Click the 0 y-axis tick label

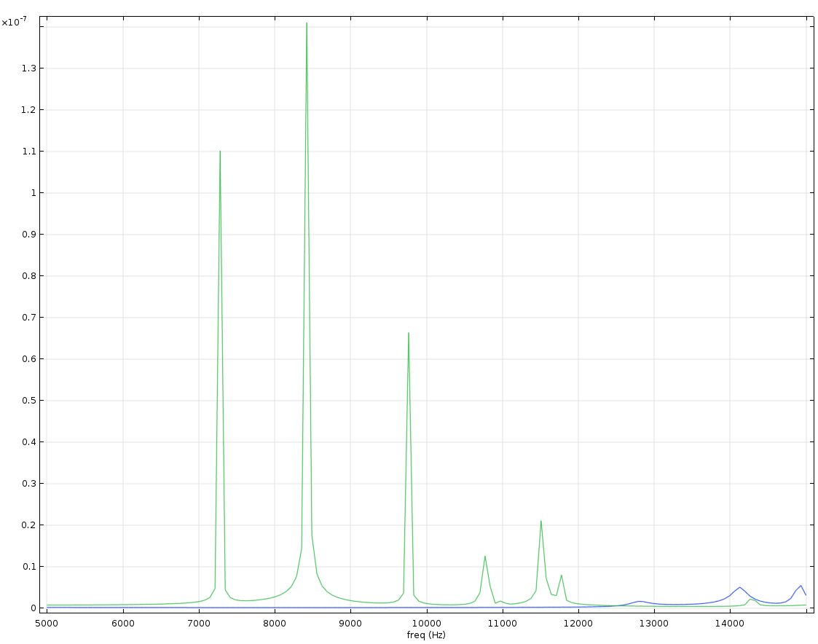pos(34,608)
